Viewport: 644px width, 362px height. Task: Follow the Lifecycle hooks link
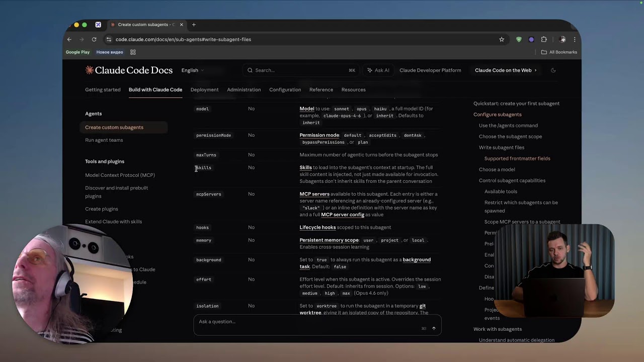[317, 227]
